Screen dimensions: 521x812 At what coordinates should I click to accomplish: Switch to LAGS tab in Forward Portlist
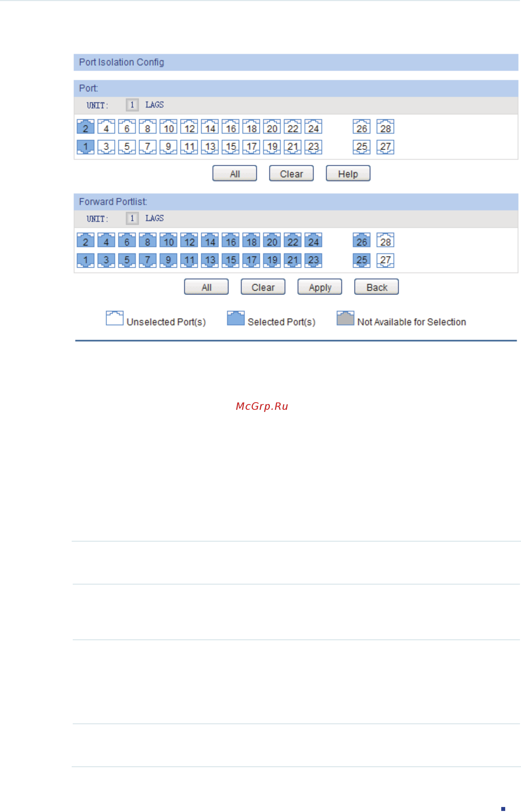pos(155,218)
